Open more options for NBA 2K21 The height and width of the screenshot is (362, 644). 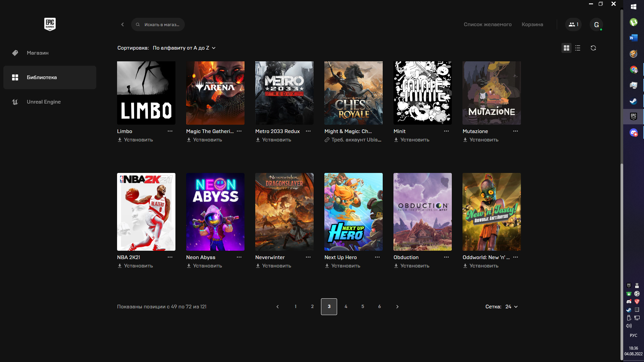(x=170, y=257)
